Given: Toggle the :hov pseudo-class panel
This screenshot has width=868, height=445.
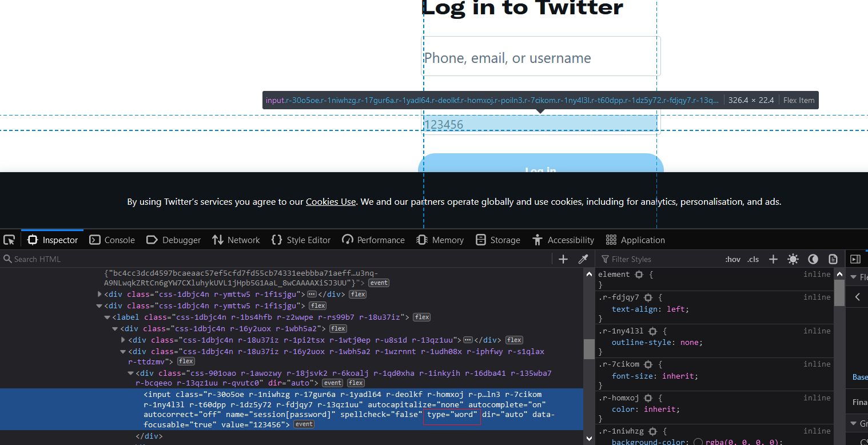Looking at the screenshot, I should pos(732,259).
